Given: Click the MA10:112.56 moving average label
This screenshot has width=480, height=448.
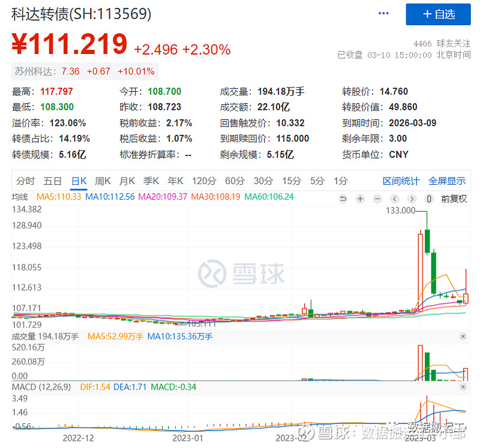Looking at the screenshot, I should [x=110, y=197].
